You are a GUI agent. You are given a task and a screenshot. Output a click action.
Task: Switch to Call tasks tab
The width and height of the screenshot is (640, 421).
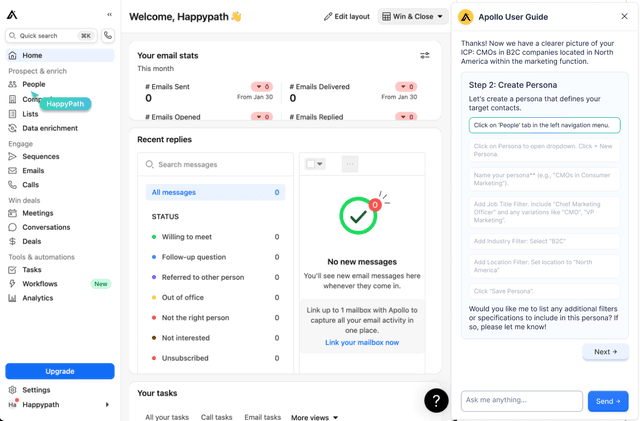[x=216, y=417]
